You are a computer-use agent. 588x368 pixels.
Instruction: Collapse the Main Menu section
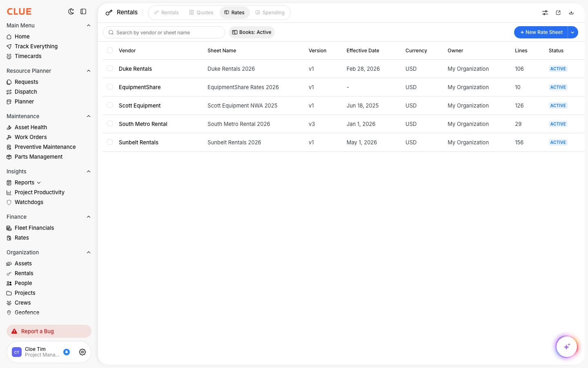[89, 25]
